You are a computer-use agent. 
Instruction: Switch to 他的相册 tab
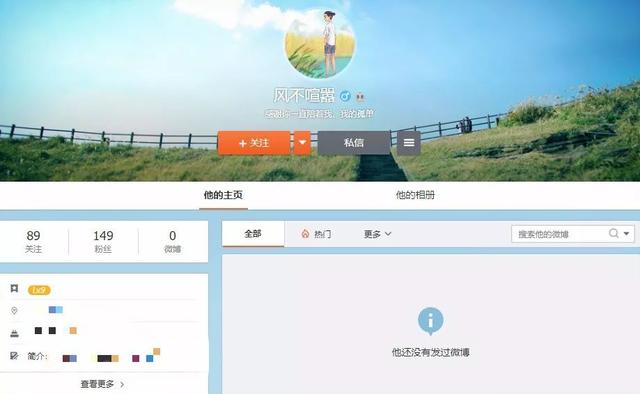[415, 195]
